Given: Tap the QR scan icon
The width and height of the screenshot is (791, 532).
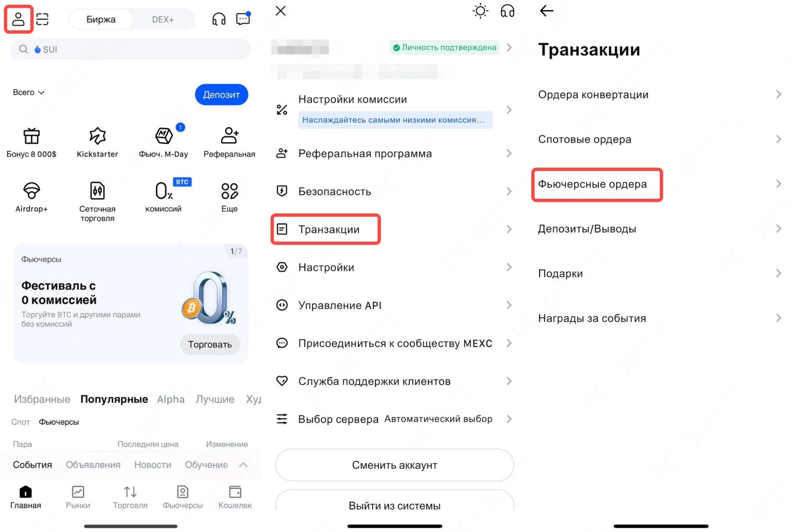Looking at the screenshot, I should tap(42, 19).
